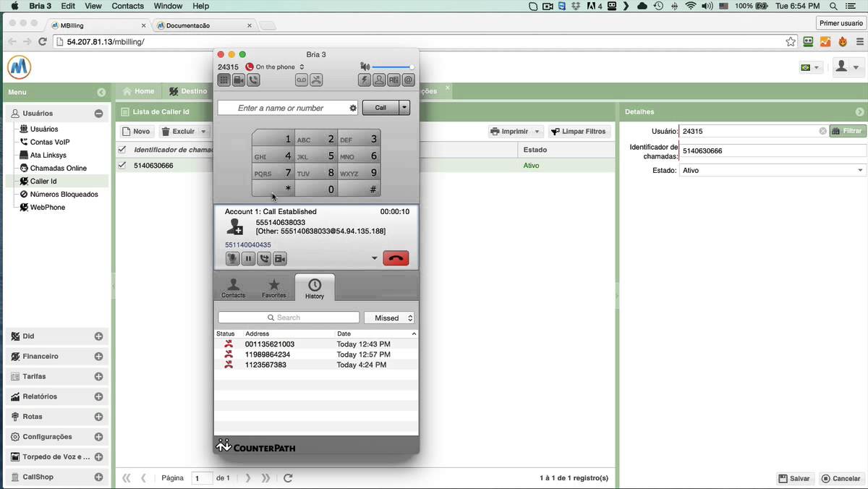The height and width of the screenshot is (489, 868).
Task: Select missed call 11989864234 in history
Action: (x=316, y=354)
